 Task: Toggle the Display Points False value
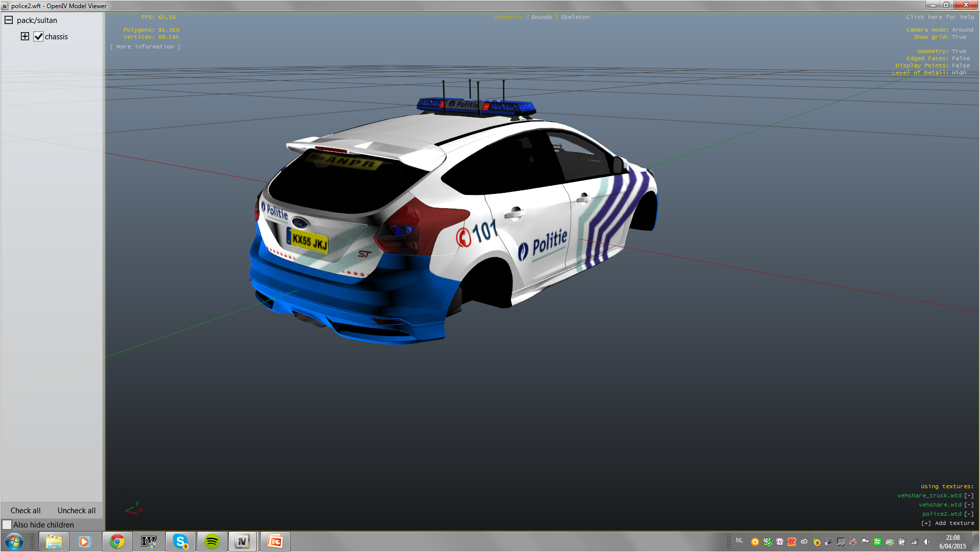point(961,66)
